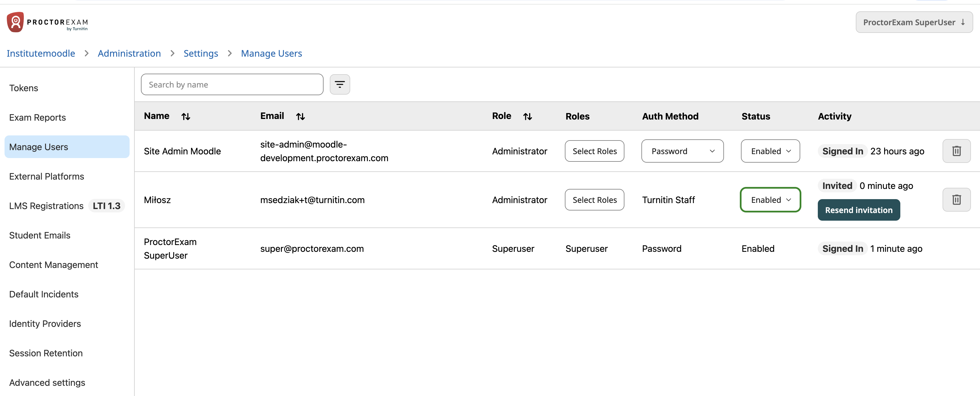Go to Administration breadcrumb
980x396 pixels.
point(129,54)
